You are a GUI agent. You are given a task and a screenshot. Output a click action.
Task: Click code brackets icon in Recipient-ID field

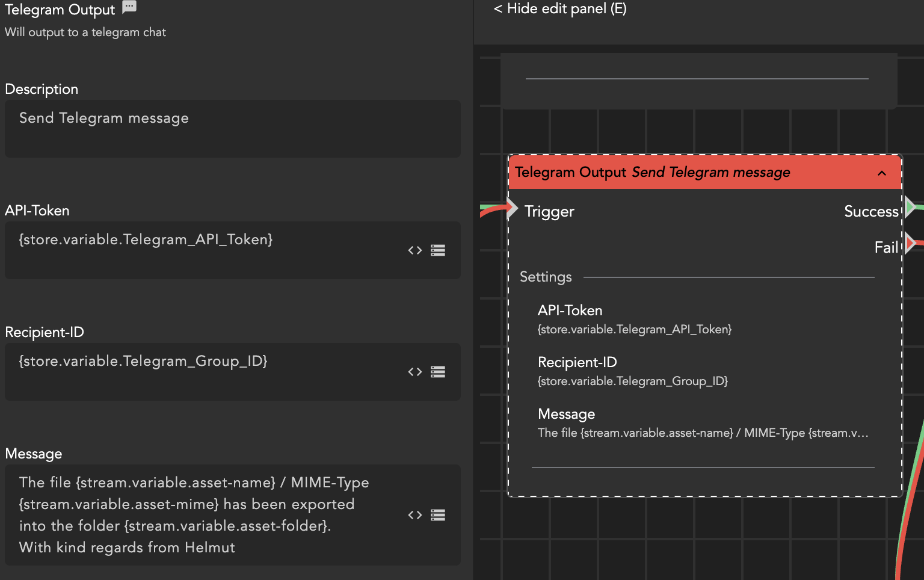click(414, 372)
